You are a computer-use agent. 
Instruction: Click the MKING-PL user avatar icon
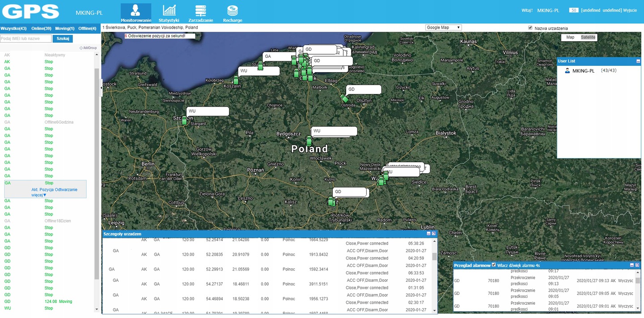(x=568, y=71)
